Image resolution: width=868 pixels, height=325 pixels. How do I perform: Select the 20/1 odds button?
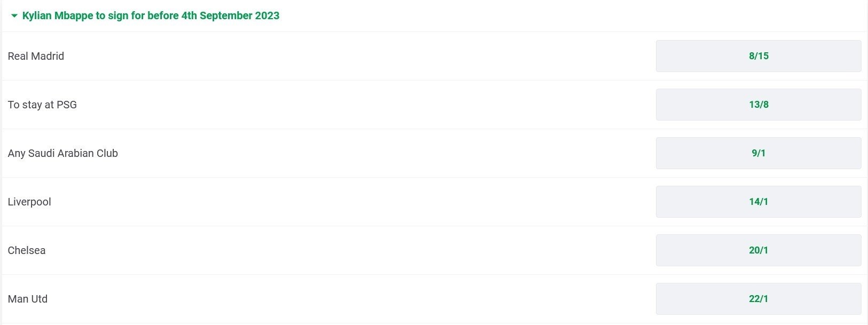coord(758,250)
